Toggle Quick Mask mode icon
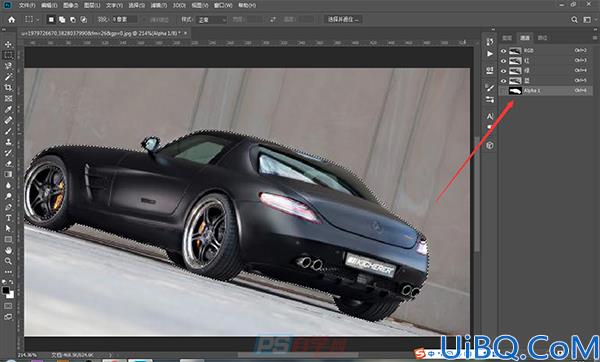This screenshot has width=600, height=362. coord(8,306)
